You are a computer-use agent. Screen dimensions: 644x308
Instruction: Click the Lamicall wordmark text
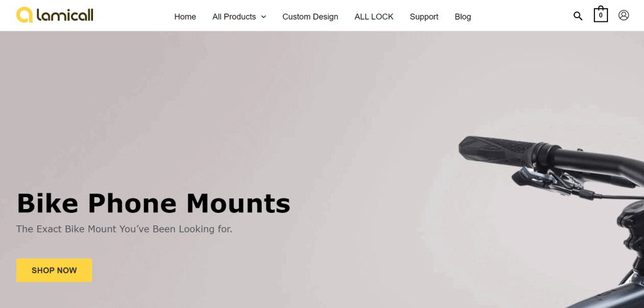point(65,16)
